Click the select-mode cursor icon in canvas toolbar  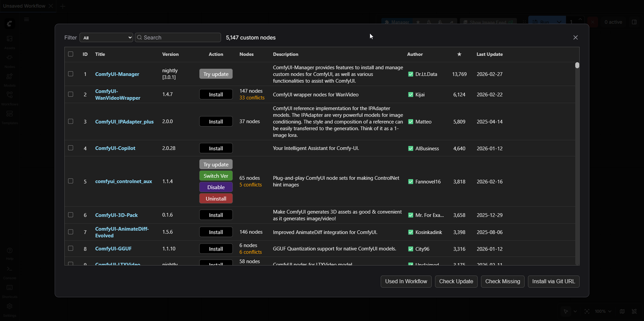pyautogui.click(x=566, y=311)
